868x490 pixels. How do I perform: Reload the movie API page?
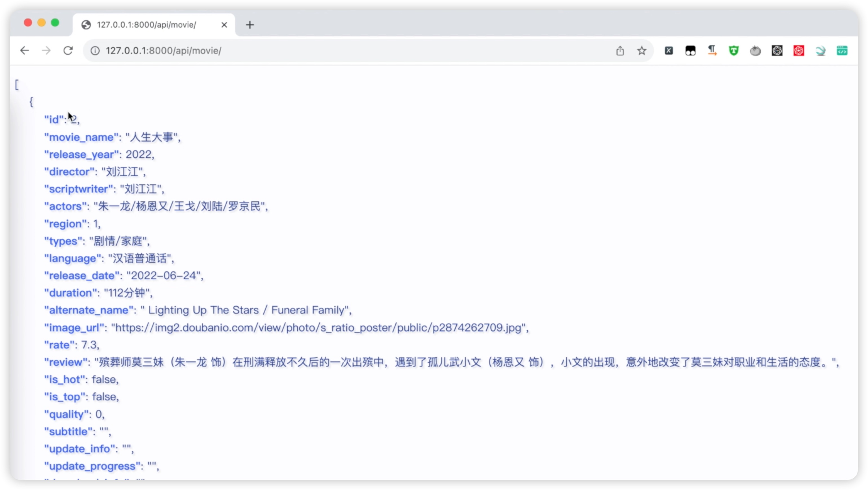(x=68, y=51)
